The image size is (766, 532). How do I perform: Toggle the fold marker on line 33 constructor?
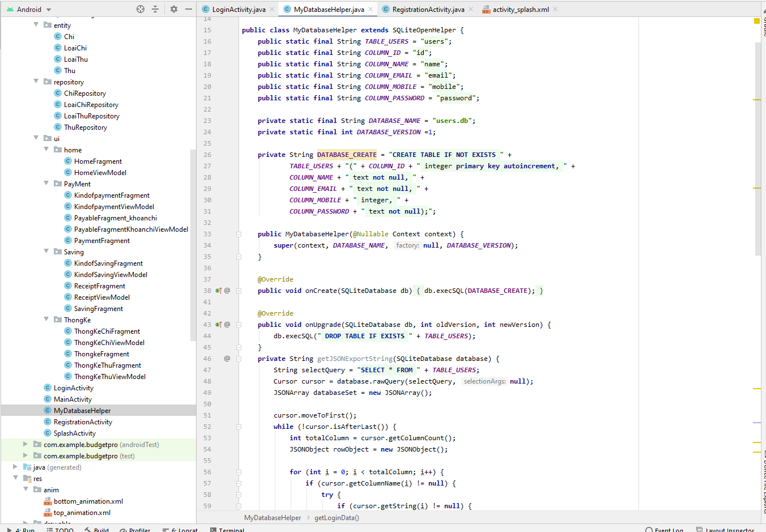coord(239,234)
